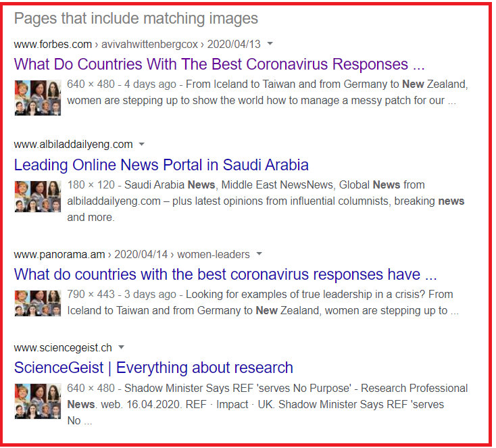Screen dimensions: 496x448
Task: Click the www.forbes.com URL breadcrumb text
Action: 137,44
